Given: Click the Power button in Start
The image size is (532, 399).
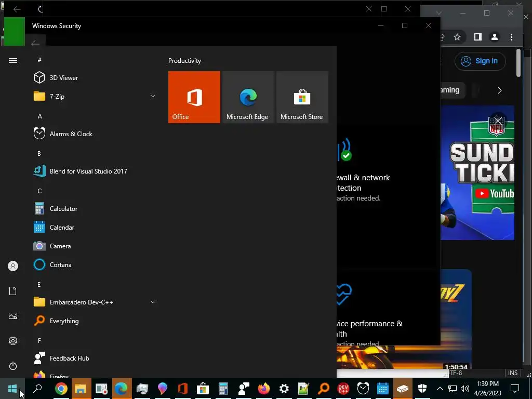Looking at the screenshot, I should click(13, 366).
